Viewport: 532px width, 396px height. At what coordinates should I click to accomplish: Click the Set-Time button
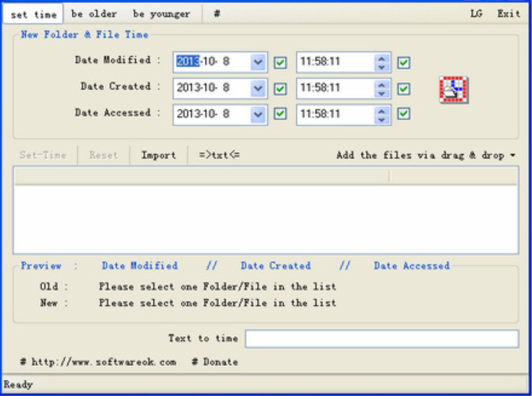click(43, 155)
